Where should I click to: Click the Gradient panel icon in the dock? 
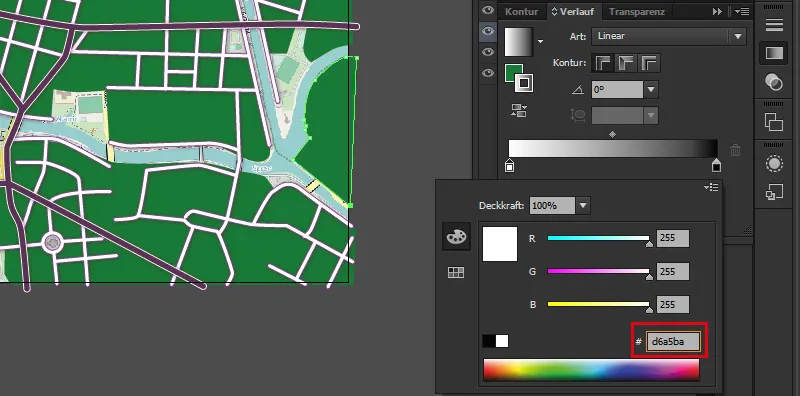(x=774, y=53)
